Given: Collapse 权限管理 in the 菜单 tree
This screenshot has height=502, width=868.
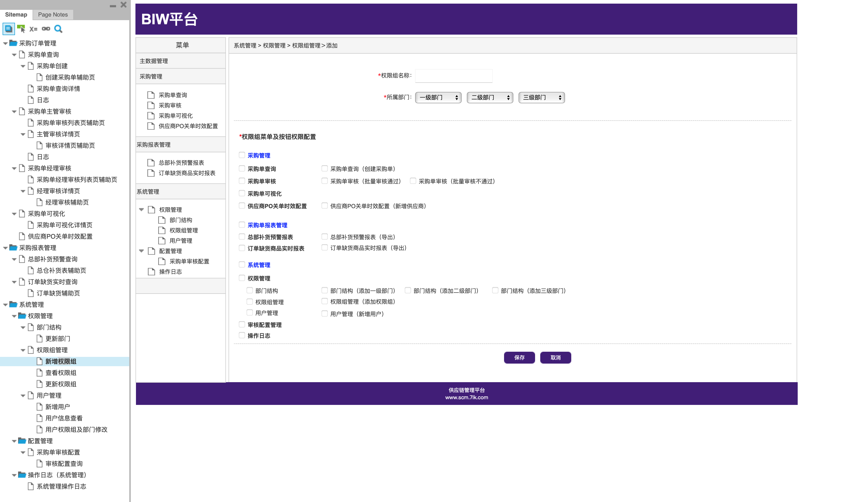Looking at the screenshot, I should click(141, 209).
